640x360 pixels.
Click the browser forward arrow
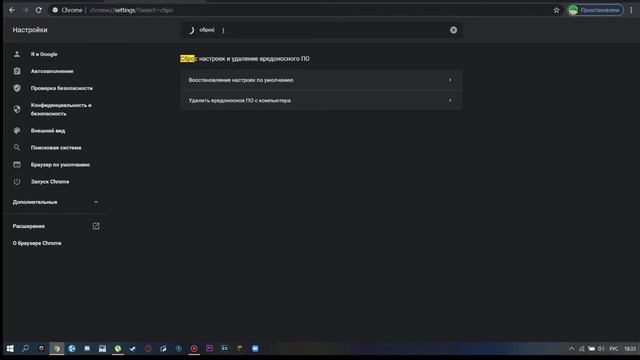tap(25, 10)
